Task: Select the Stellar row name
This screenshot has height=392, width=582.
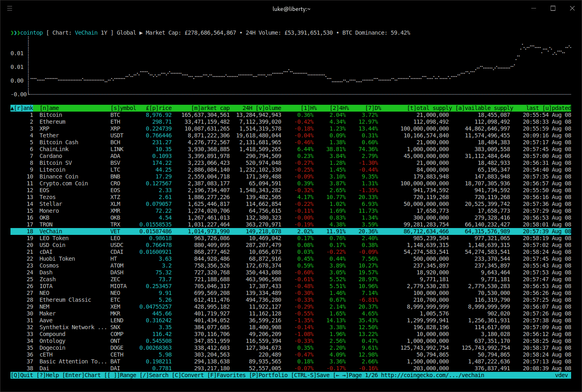Action: click(x=51, y=204)
